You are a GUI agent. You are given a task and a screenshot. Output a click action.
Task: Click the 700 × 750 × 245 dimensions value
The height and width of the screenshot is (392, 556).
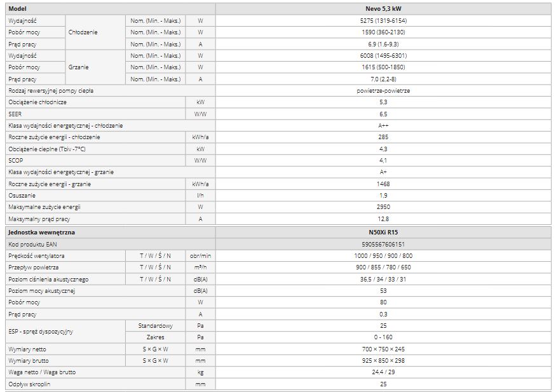pos(383,349)
